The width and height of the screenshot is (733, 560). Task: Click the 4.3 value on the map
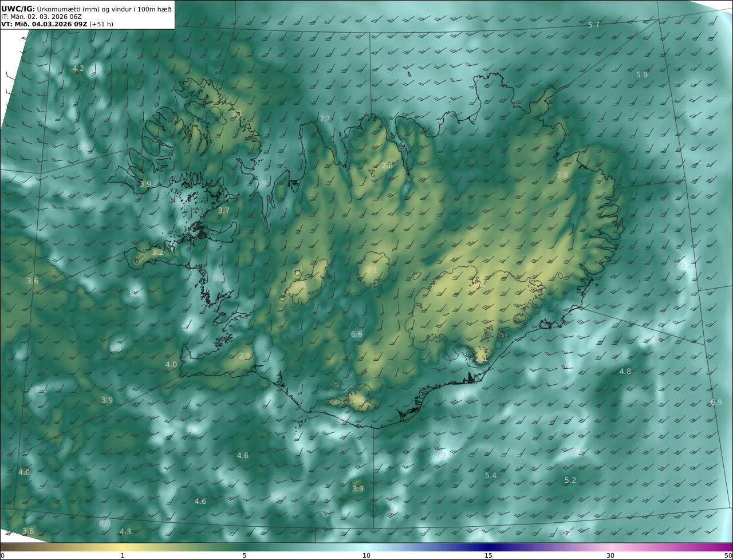[x=125, y=532]
